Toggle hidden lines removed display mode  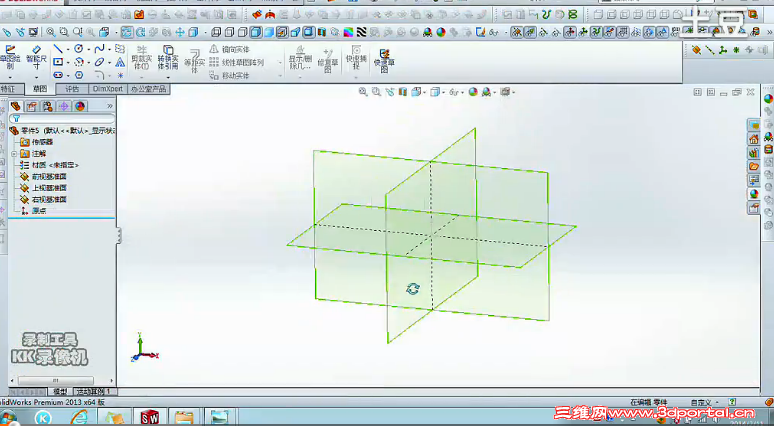click(242, 33)
